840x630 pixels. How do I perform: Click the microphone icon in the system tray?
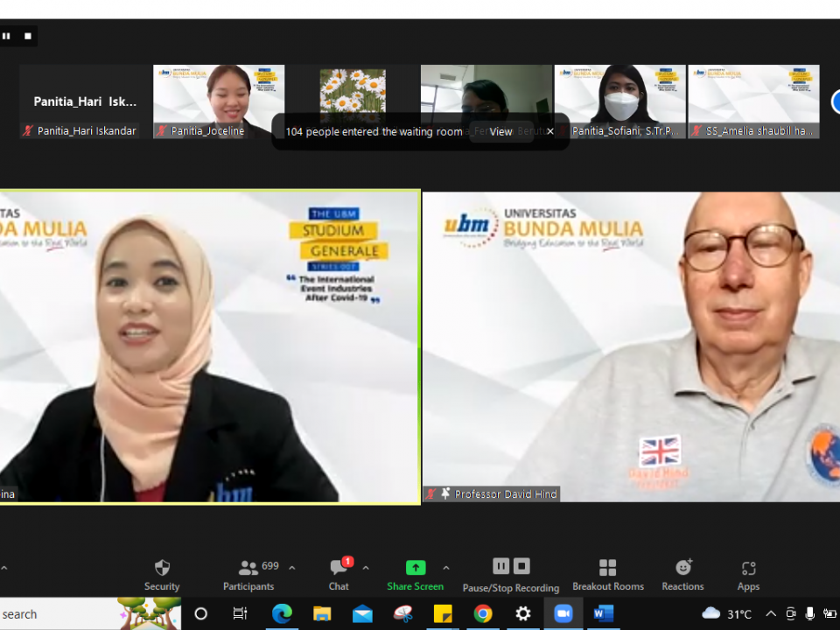810,614
